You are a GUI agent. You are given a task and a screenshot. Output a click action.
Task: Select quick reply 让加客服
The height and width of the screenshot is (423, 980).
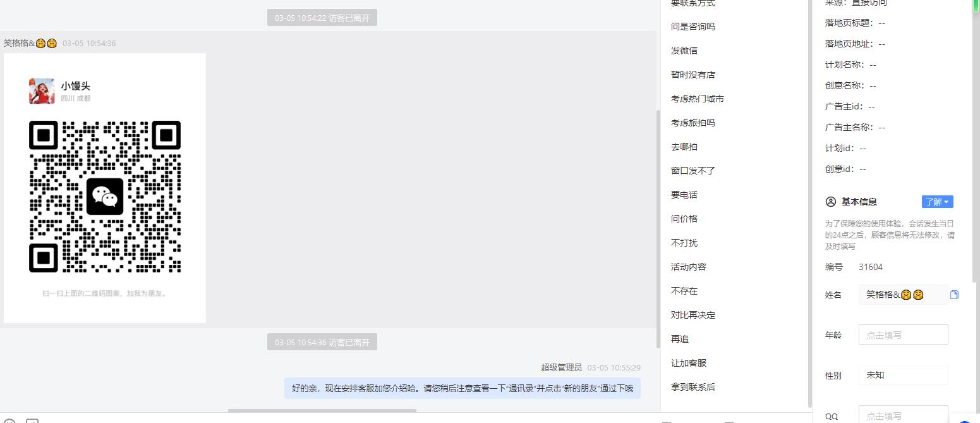(x=688, y=363)
